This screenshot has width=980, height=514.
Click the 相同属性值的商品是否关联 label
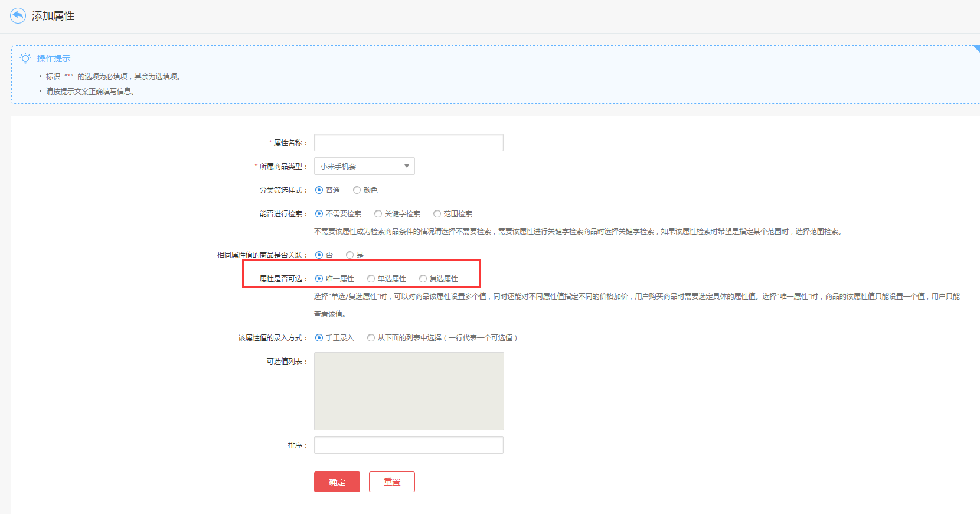tap(262, 255)
